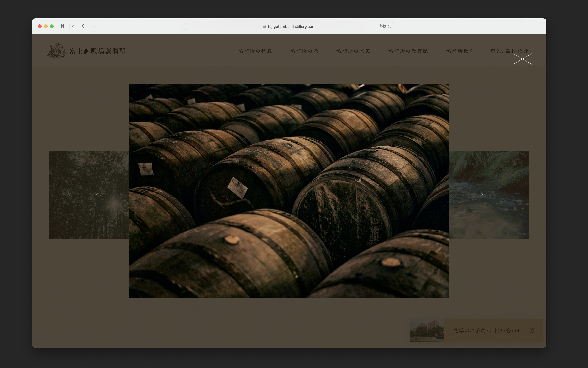Click the translate page icon in address bar
The width and height of the screenshot is (588, 368).
[383, 26]
